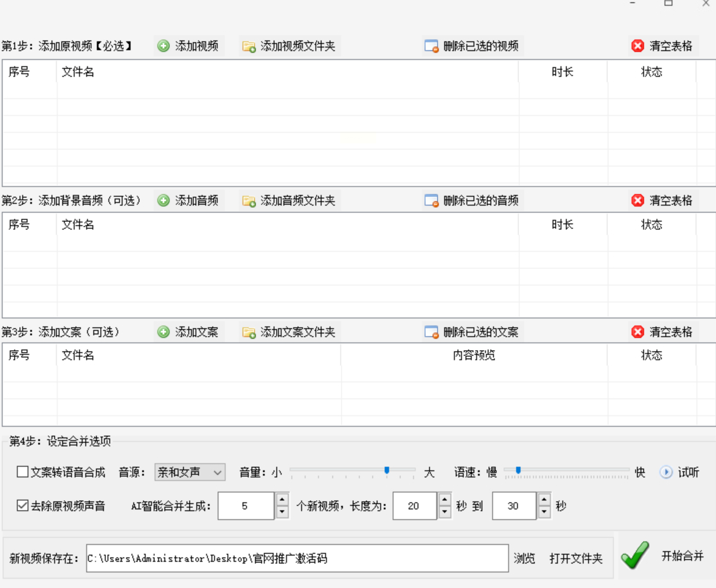
Task: Maximize the application window
Action: 668,3
